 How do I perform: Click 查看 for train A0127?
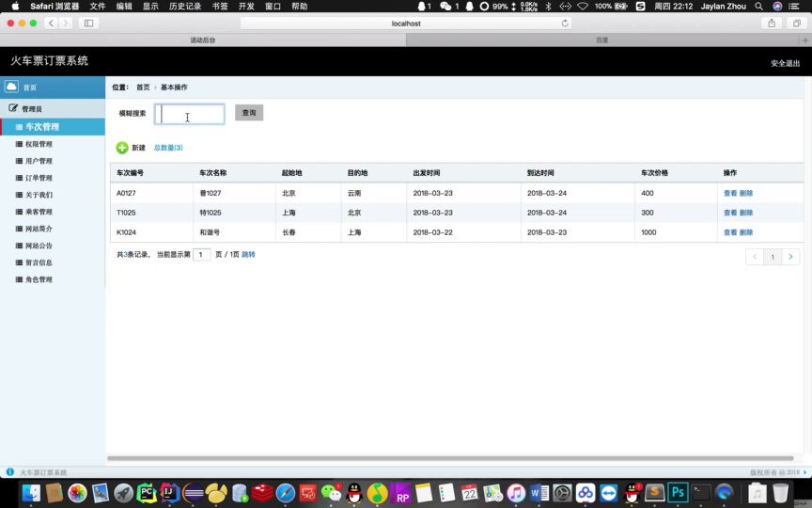[x=730, y=193]
